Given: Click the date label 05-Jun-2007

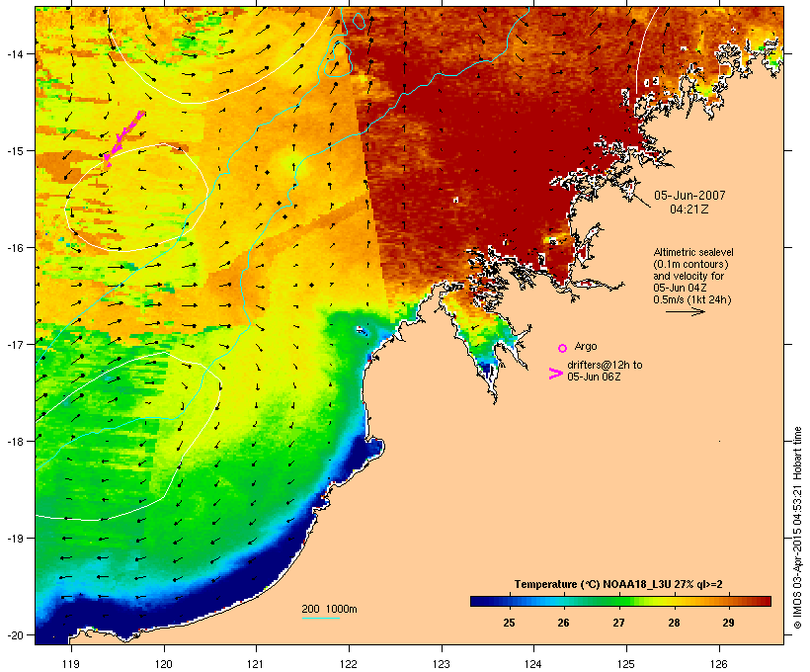Looking at the screenshot, I should 689,196.
